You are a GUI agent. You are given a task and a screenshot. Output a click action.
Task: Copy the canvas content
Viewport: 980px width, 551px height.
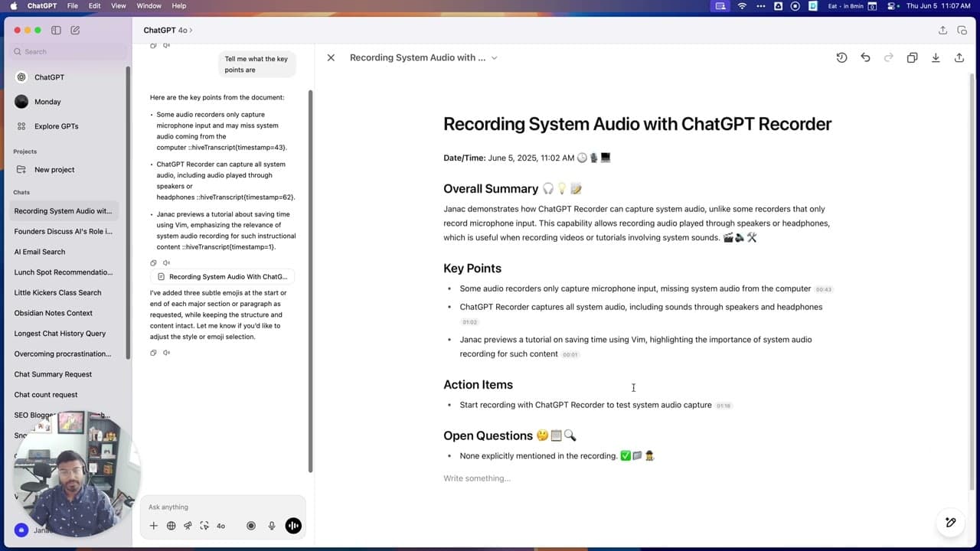pyautogui.click(x=912, y=57)
